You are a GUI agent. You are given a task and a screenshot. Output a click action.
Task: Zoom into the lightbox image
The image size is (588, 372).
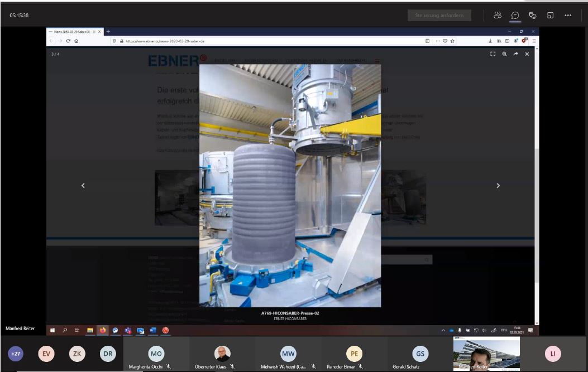[x=504, y=54]
